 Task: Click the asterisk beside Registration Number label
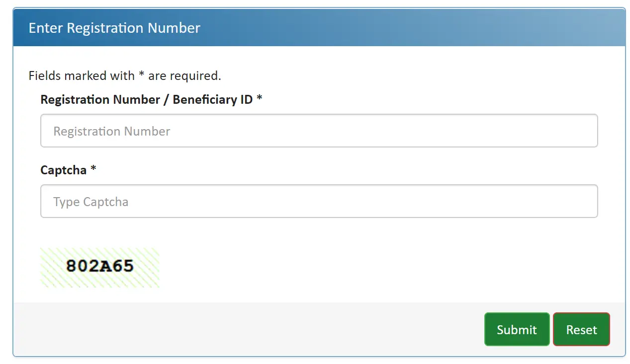click(260, 99)
